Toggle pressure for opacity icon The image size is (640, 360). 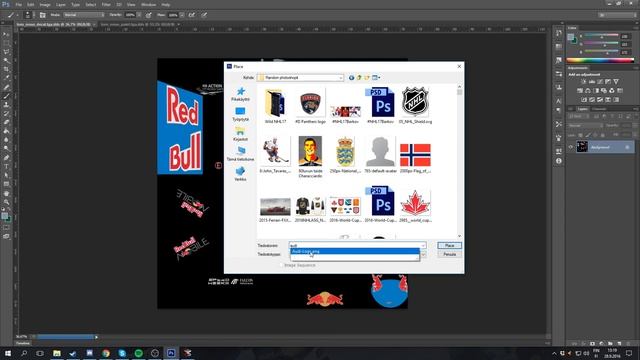[x=149, y=15]
